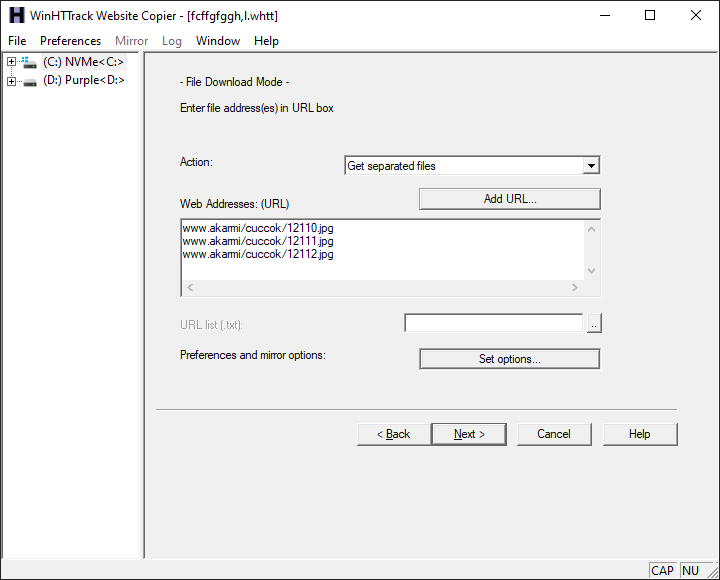This screenshot has height=580, width=720.
Task: Open the Help menu
Action: coord(266,41)
